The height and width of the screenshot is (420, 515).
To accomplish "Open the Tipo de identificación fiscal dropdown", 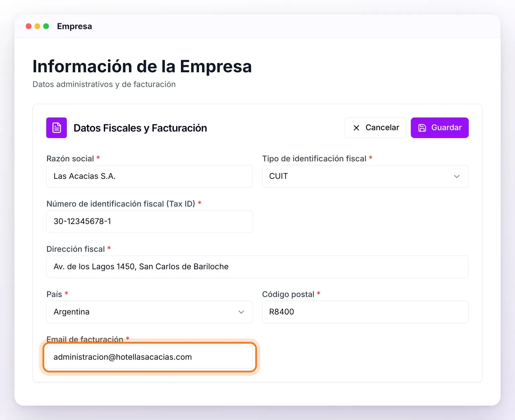I will pyautogui.click(x=365, y=176).
